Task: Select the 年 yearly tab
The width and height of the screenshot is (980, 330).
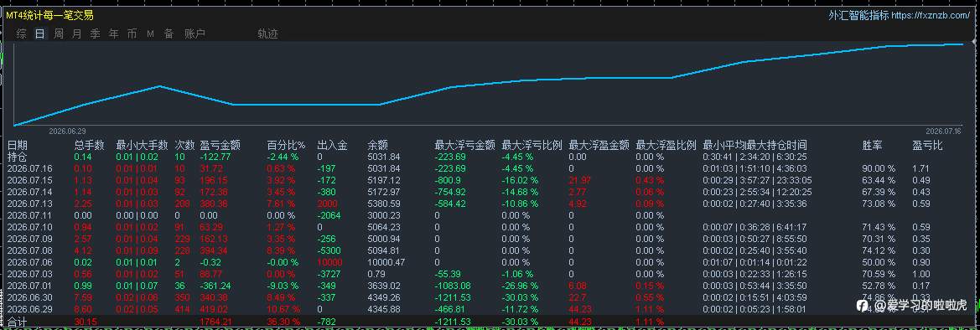Action: pyautogui.click(x=114, y=34)
